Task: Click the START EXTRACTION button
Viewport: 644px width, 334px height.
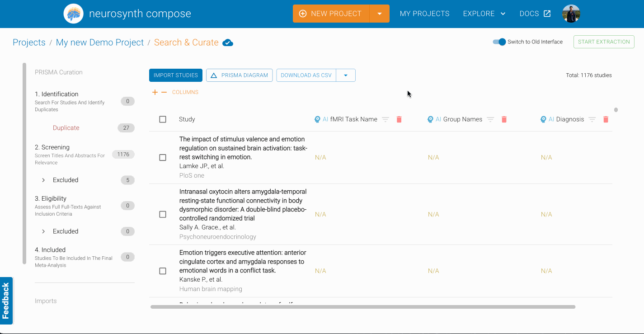Action: click(x=604, y=42)
